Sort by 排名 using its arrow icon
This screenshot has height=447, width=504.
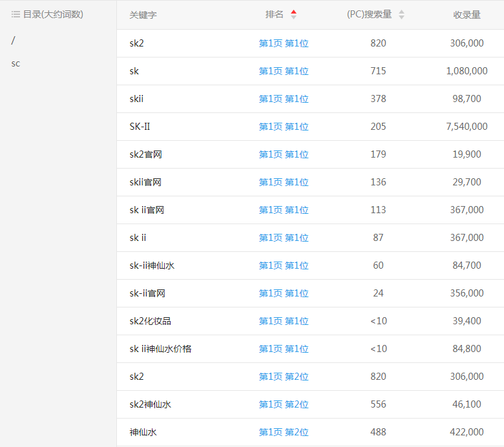pyautogui.click(x=294, y=14)
